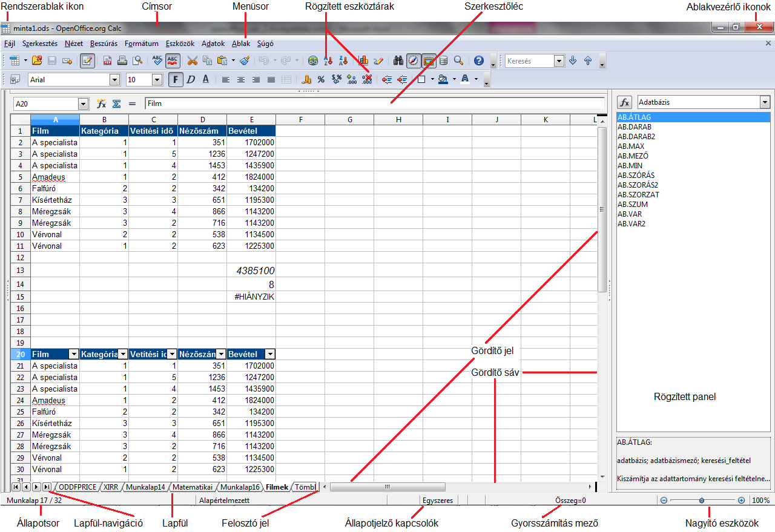775x532 pixels.
Task: Switch to the XIRR sheet tab
Action: 111,487
